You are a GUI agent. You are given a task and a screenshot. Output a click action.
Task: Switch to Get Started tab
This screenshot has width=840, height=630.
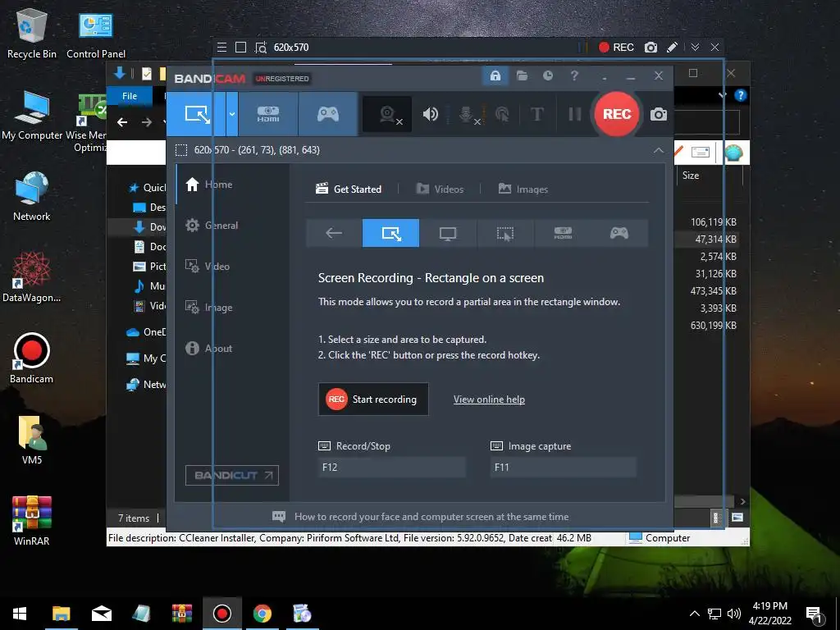point(349,189)
